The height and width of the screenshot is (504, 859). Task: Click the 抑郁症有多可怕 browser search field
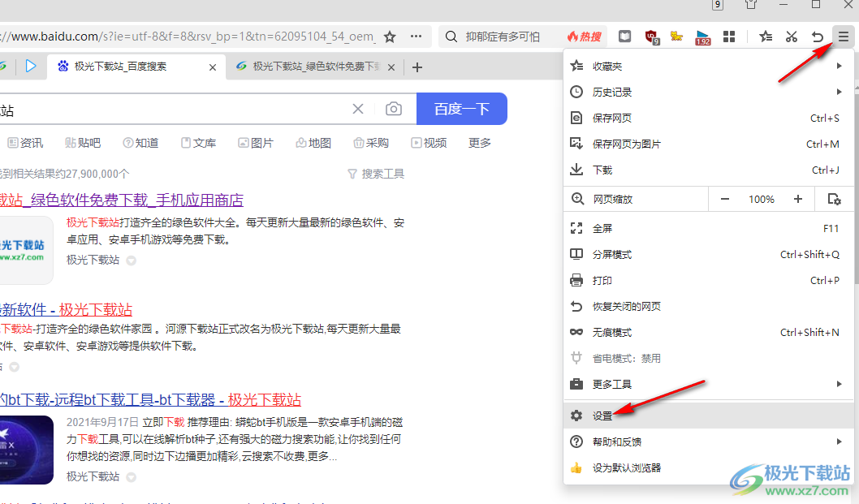tap(503, 37)
